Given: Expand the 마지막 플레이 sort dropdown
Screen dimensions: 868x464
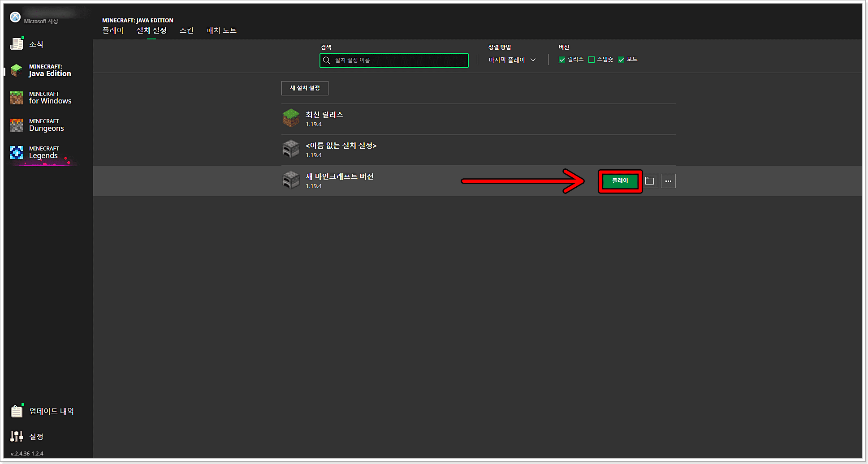Looking at the screenshot, I should pyautogui.click(x=512, y=60).
